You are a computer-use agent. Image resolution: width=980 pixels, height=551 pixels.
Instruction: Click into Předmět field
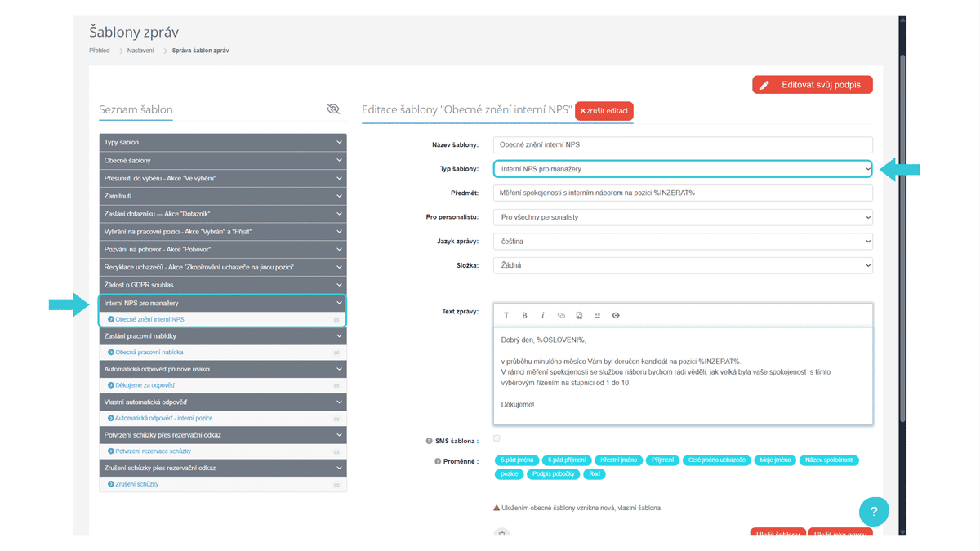[683, 193]
